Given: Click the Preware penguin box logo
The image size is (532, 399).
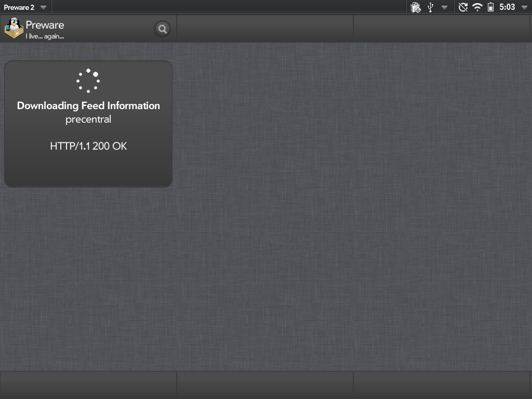Looking at the screenshot, I should coord(14,28).
